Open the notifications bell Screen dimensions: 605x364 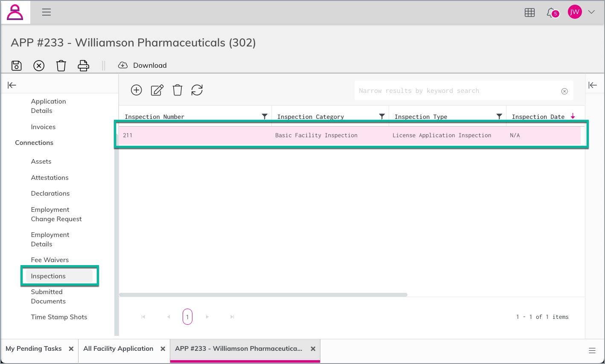552,12
